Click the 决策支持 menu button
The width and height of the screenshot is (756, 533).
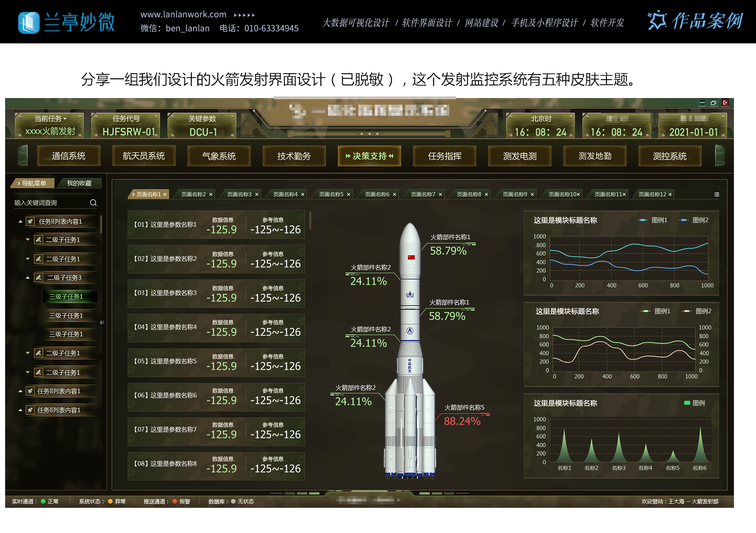tap(369, 156)
